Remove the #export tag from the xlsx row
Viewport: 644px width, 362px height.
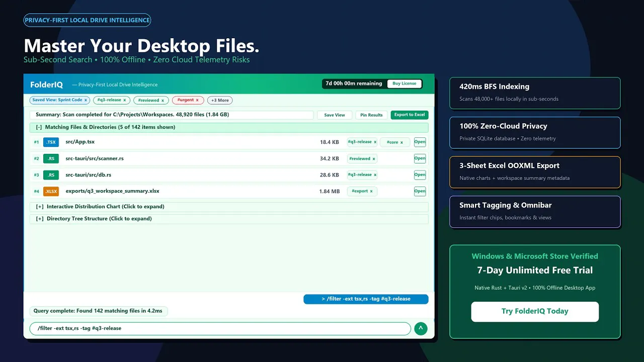(x=371, y=192)
